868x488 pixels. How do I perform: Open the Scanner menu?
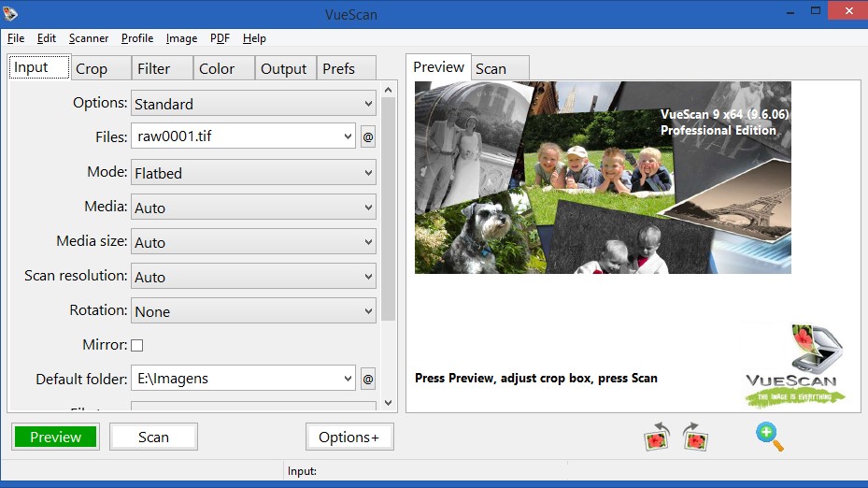coord(89,38)
